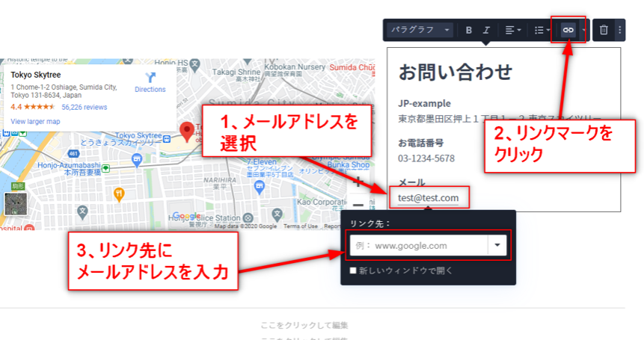Screen dimensions: 644x340
Task: Zoom in the map with plus button
Action: click(x=358, y=182)
